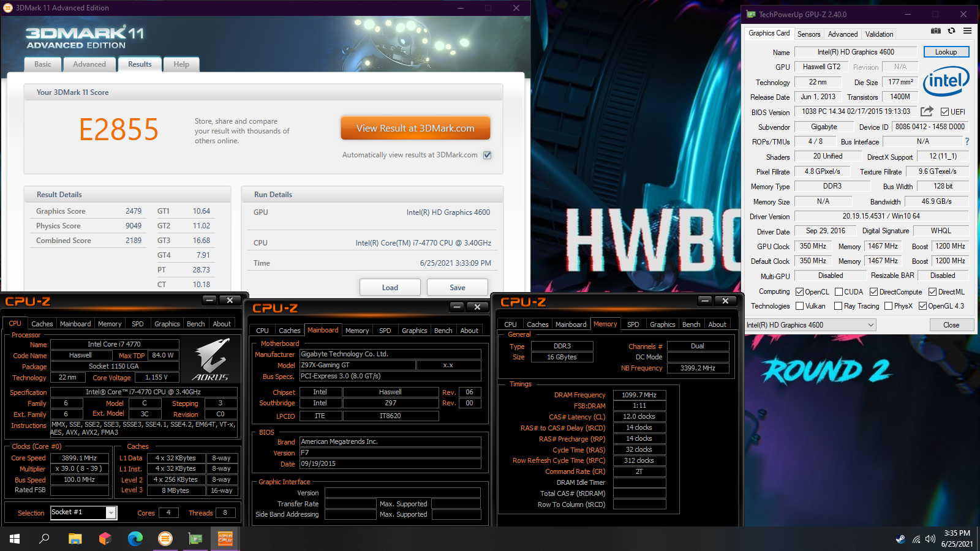
Task: Minimize the left CPU-Z window
Action: (x=210, y=300)
